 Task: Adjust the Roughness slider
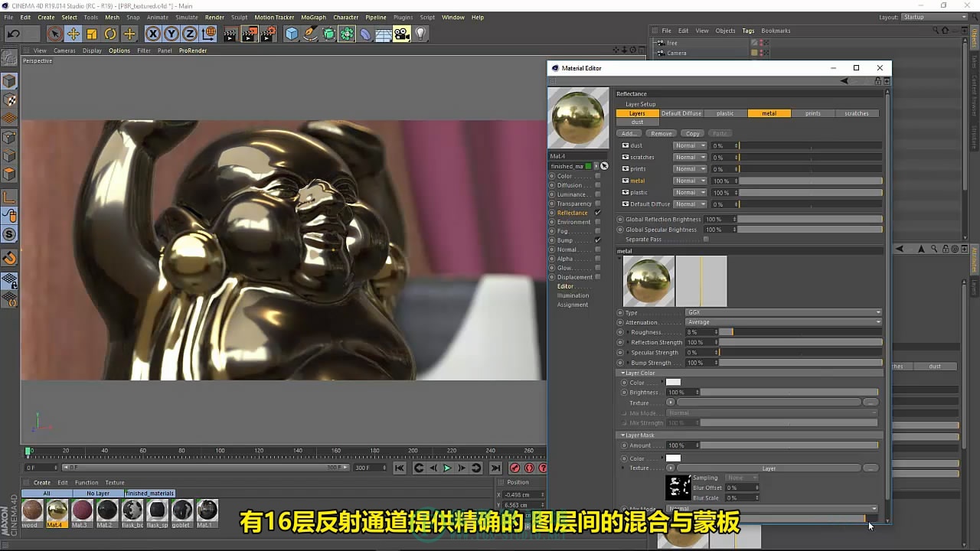pos(800,332)
